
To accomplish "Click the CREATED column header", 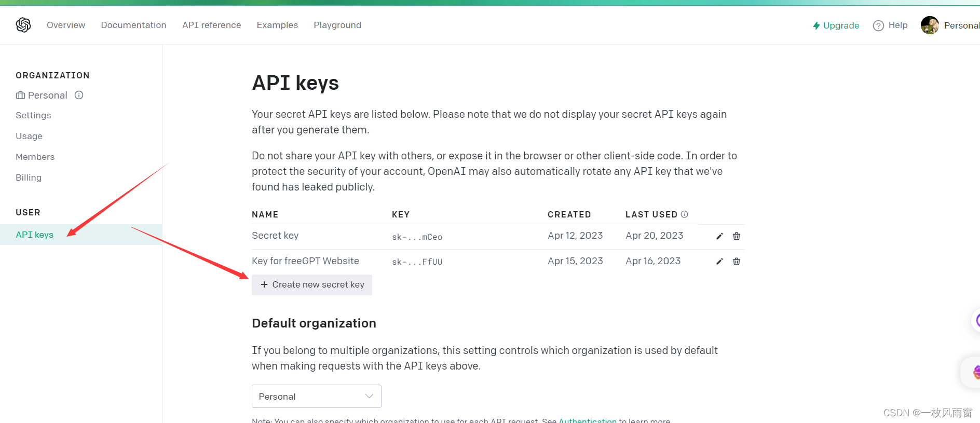I will point(569,214).
